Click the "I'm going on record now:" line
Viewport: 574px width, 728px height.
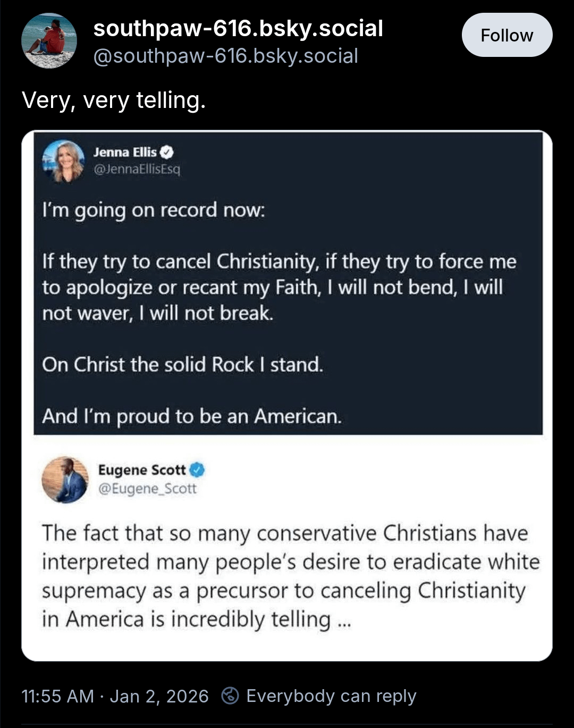[x=154, y=210]
